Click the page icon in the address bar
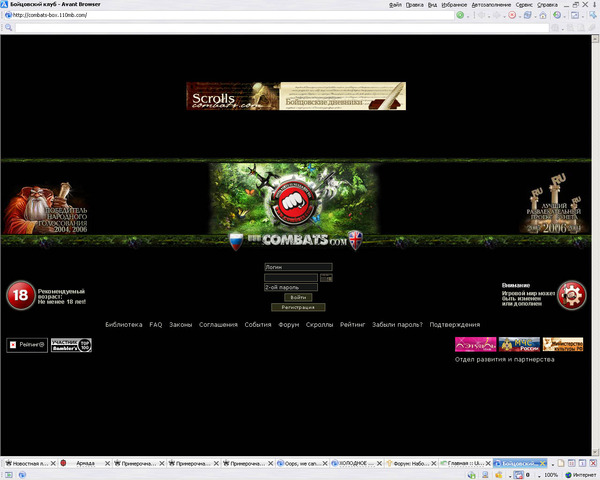This screenshot has height=480, width=600. pyautogui.click(x=8, y=15)
